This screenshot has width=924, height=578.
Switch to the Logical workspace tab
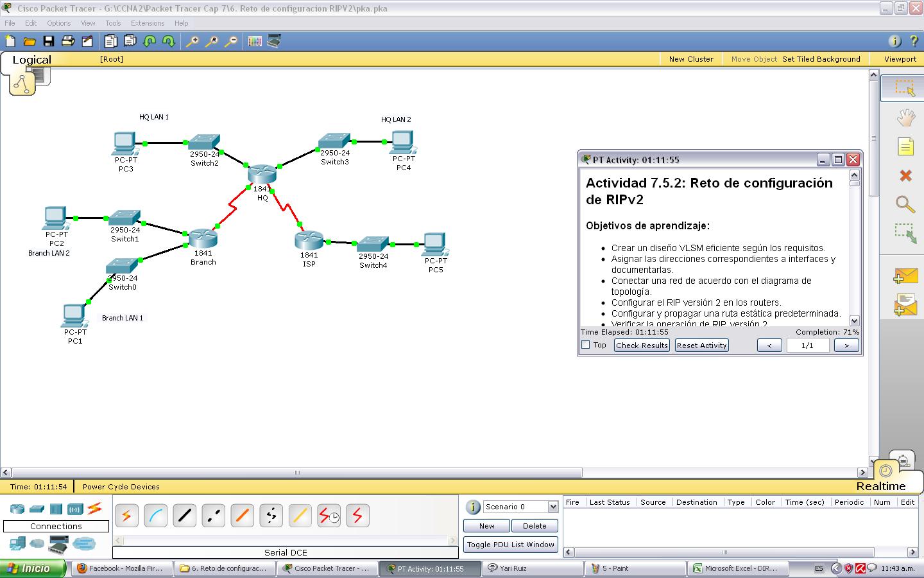point(31,59)
